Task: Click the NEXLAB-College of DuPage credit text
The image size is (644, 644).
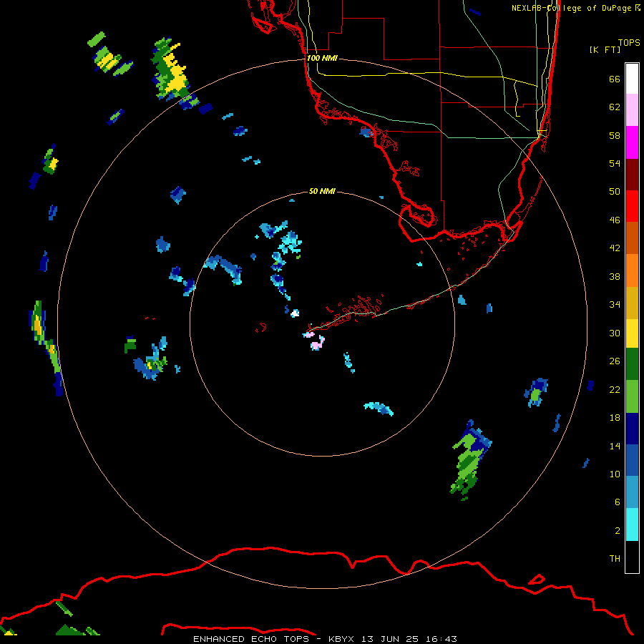Action: click(x=575, y=8)
